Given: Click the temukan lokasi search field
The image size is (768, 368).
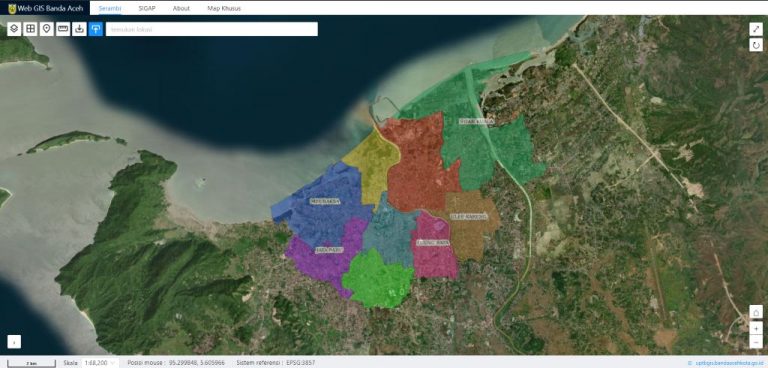Looking at the screenshot, I should 212,29.
